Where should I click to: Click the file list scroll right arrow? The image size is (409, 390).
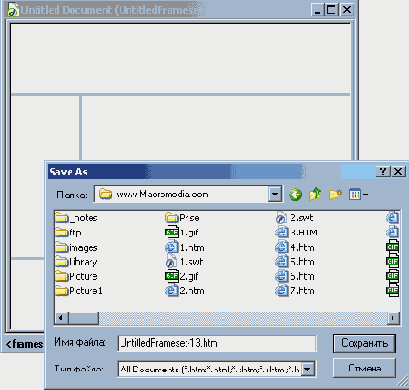(x=393, y=318)
